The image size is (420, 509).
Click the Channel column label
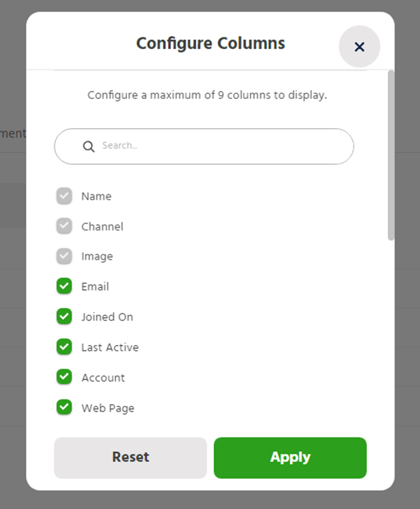(102, 226)
